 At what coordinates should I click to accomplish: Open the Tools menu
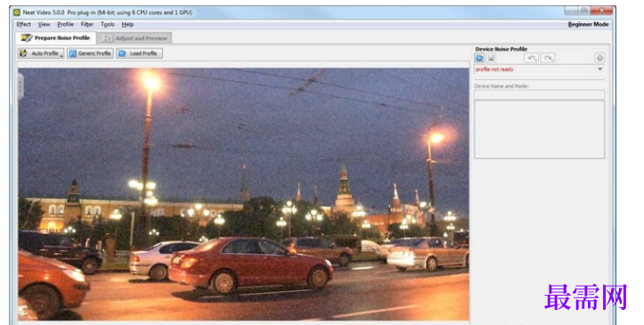[108, 25]
